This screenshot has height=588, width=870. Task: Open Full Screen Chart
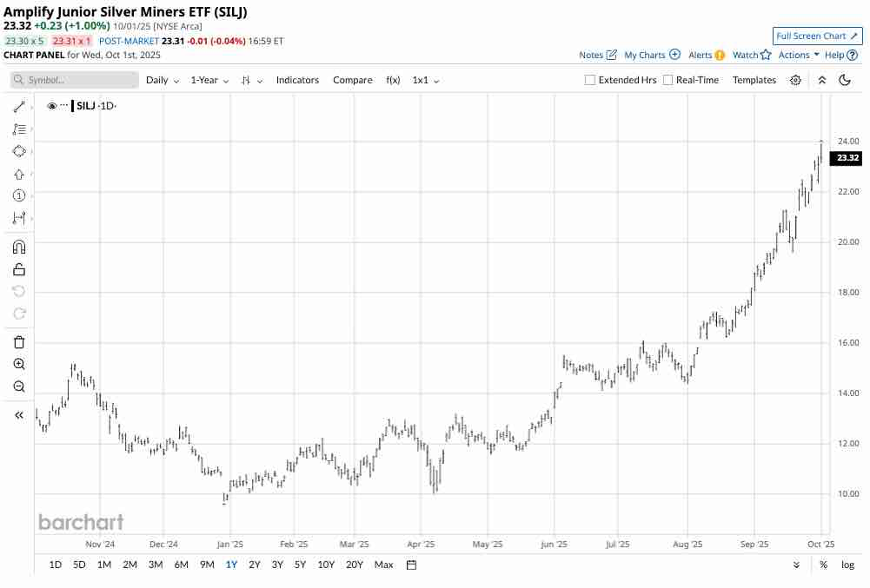pos(817,36)
